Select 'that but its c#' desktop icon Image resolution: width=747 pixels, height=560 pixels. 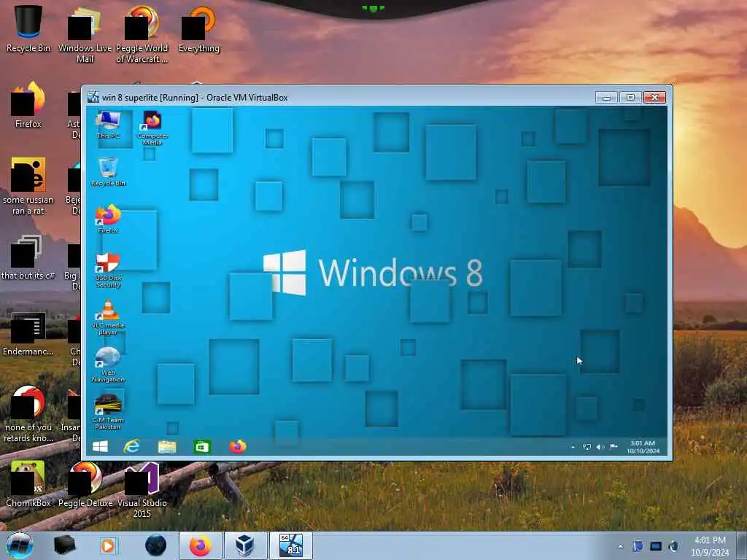28,257
